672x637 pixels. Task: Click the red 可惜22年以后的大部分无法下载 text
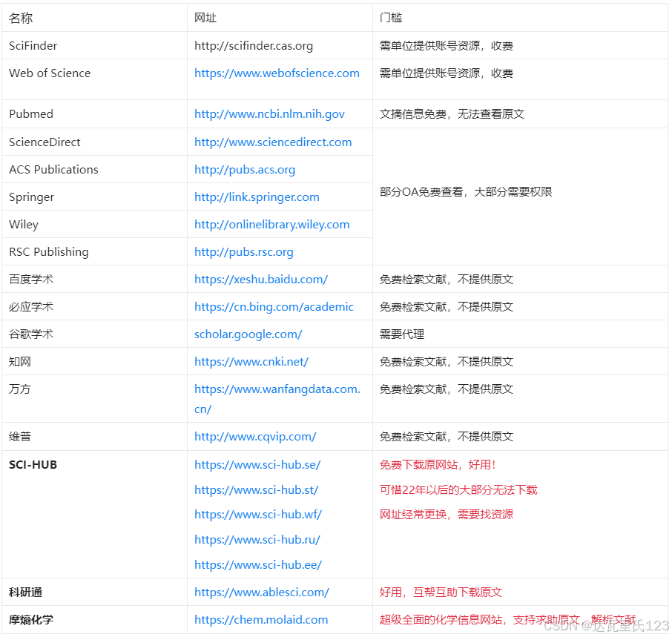[458, 489]
